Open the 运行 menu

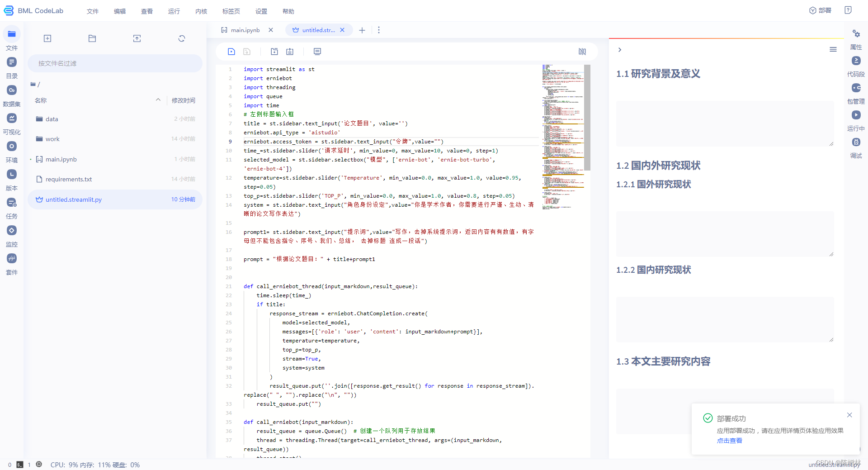pos(174,11)
